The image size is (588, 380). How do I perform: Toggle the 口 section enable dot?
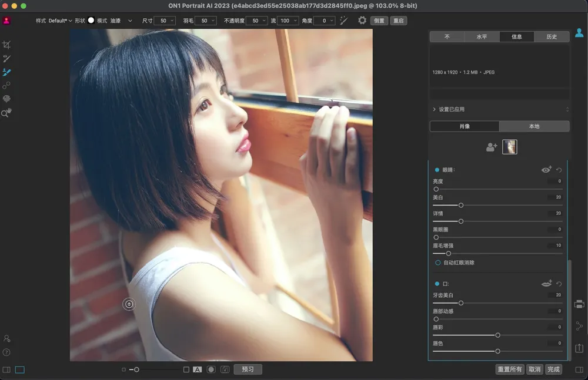437,284
